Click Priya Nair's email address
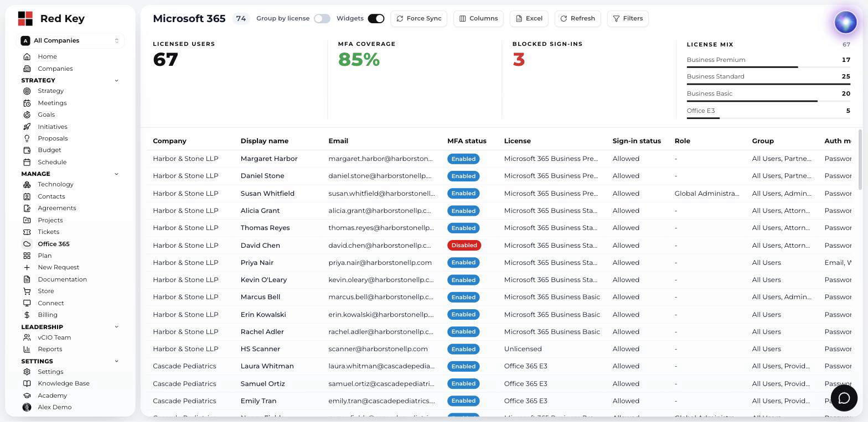The image size is (868, 422). (380, 263)
